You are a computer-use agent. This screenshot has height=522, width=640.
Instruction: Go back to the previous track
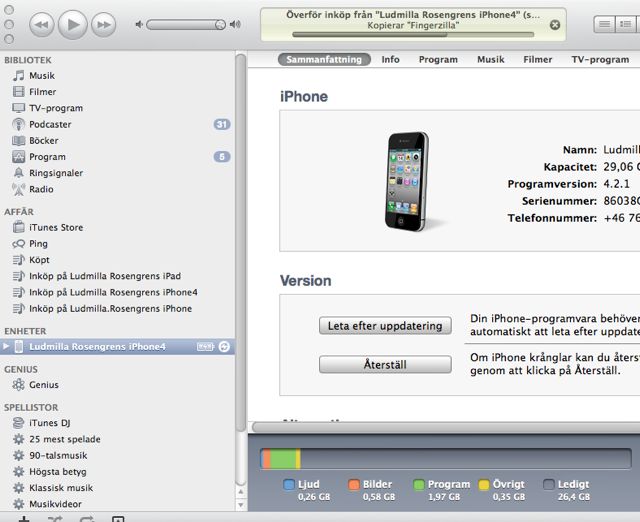coord(42,23)
